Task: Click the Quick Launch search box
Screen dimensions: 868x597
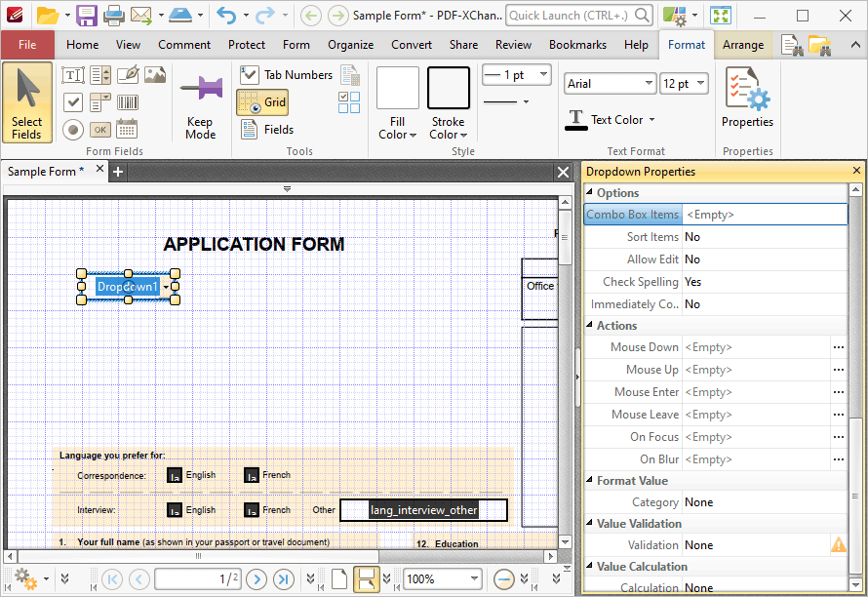Action: [578, 16]
